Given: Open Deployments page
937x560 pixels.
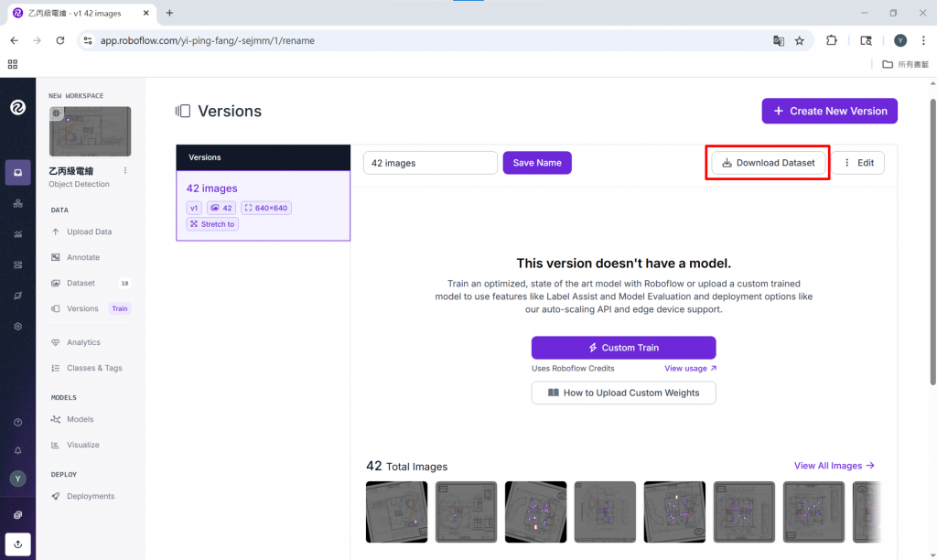Looking at the screenshot, I should (x=91, y=497).
